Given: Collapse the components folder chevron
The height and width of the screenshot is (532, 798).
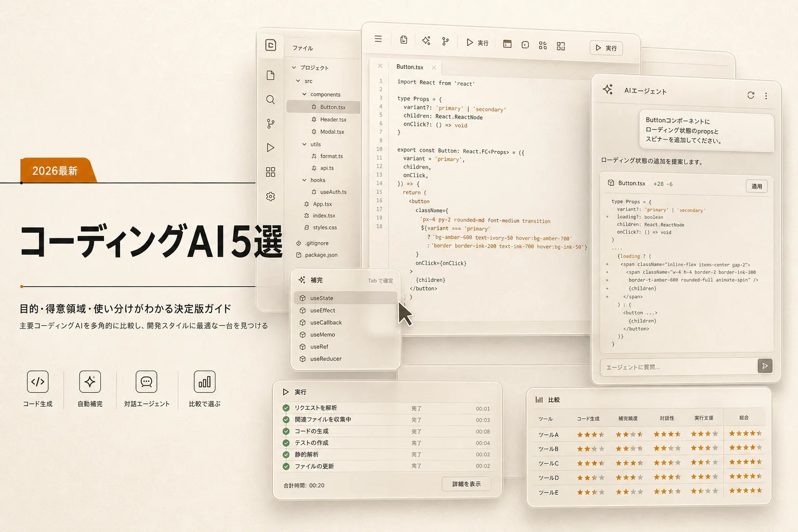Looking at the screenshot, I should pyautogui.click(x=304, y=95).
